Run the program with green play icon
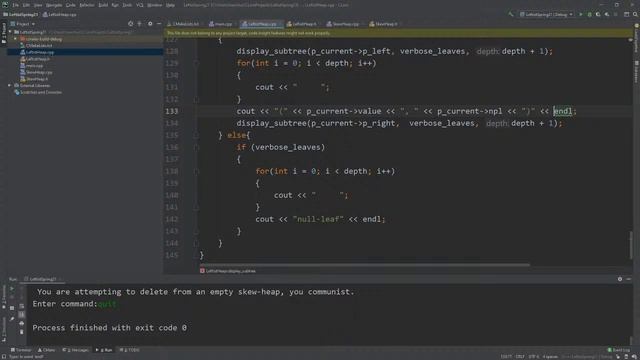Screen dimensions: 640x360 [581, 14]
